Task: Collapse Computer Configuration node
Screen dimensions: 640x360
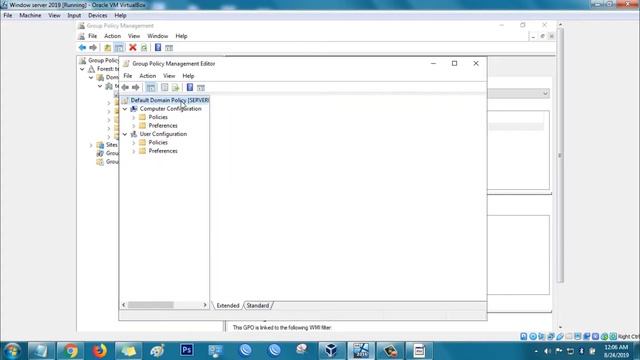Action: coord(125,109)
